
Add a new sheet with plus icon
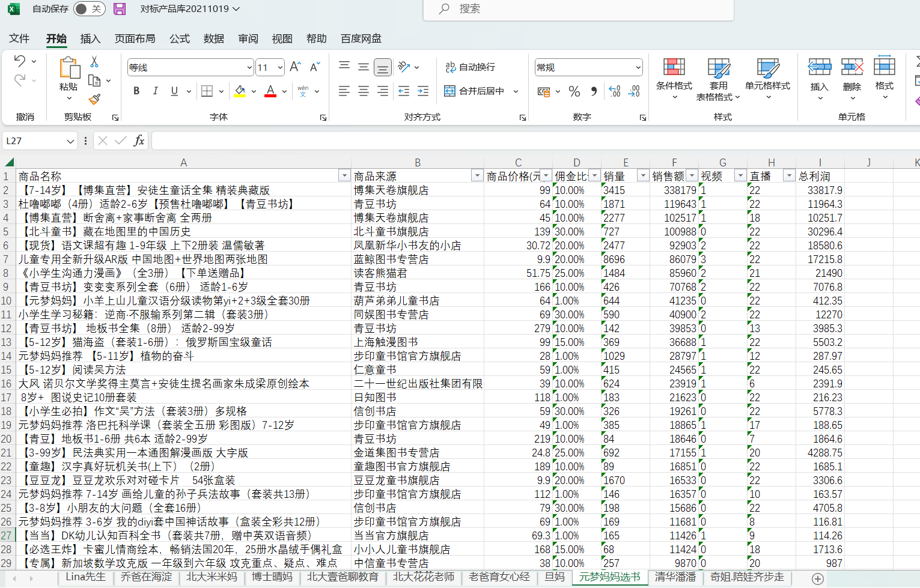[x=818, y=578]
